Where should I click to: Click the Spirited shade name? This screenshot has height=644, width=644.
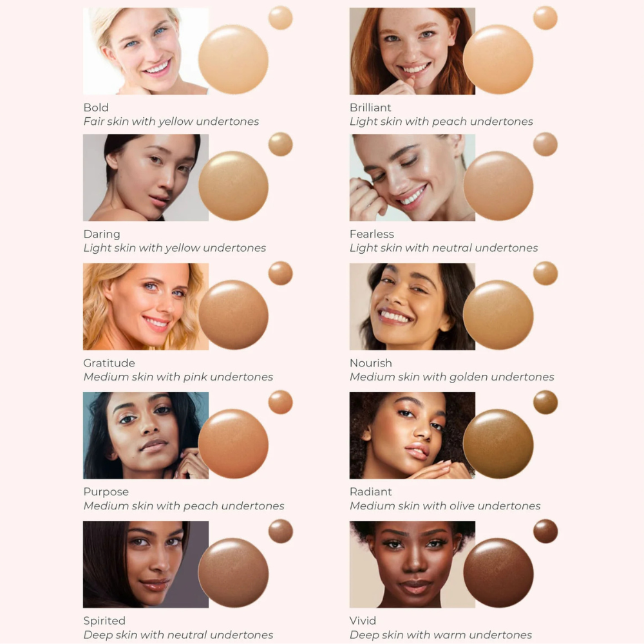(x=104, y=621)
